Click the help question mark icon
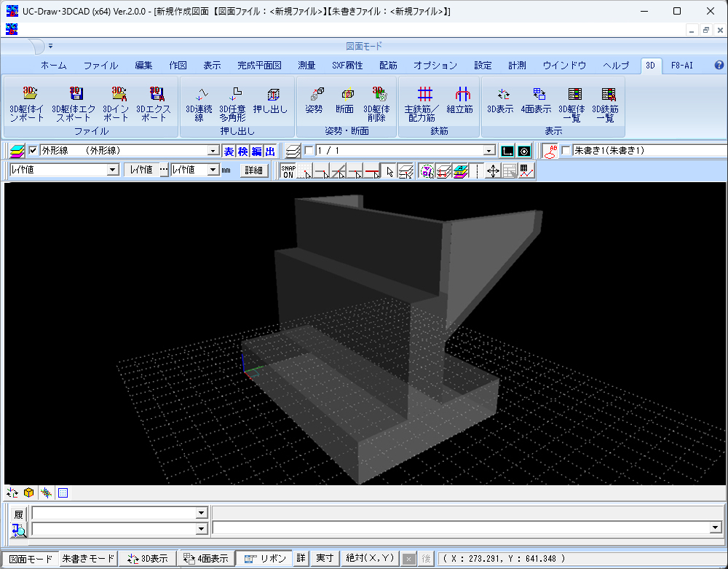Screen dimensions: 728x569 coord(719,65)
